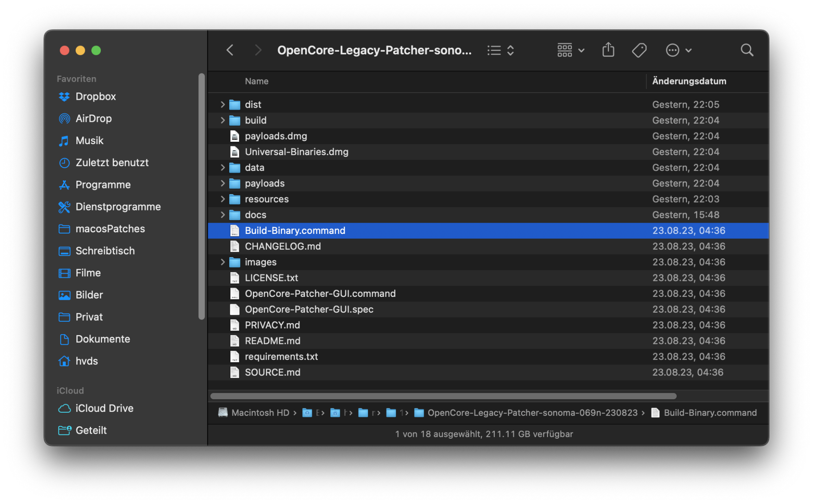Click the Tags toolbar icon
Screen dimensions: 813x504
coord(639,50)
